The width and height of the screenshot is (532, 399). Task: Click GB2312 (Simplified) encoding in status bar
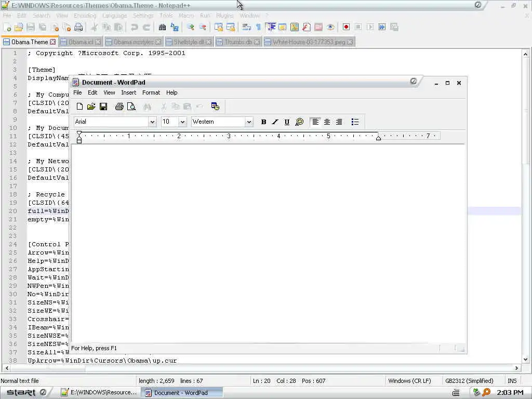[469, 381]
